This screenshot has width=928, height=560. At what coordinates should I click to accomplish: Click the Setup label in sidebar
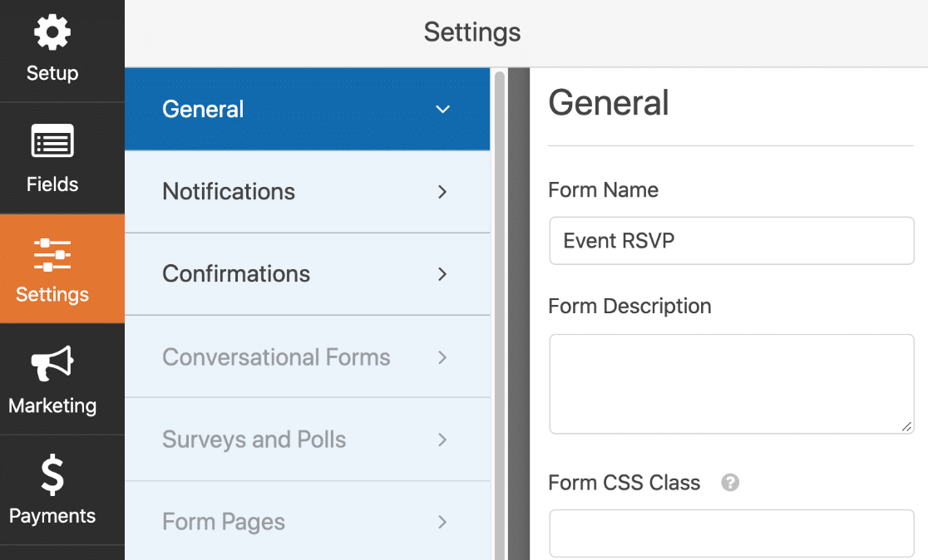coord(52,73)
